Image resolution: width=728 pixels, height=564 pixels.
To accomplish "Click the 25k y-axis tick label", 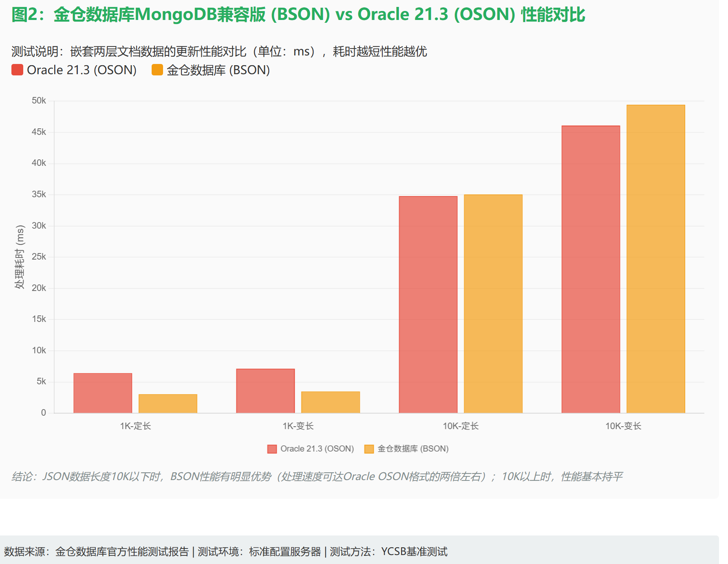I will [x=39, y=257].
